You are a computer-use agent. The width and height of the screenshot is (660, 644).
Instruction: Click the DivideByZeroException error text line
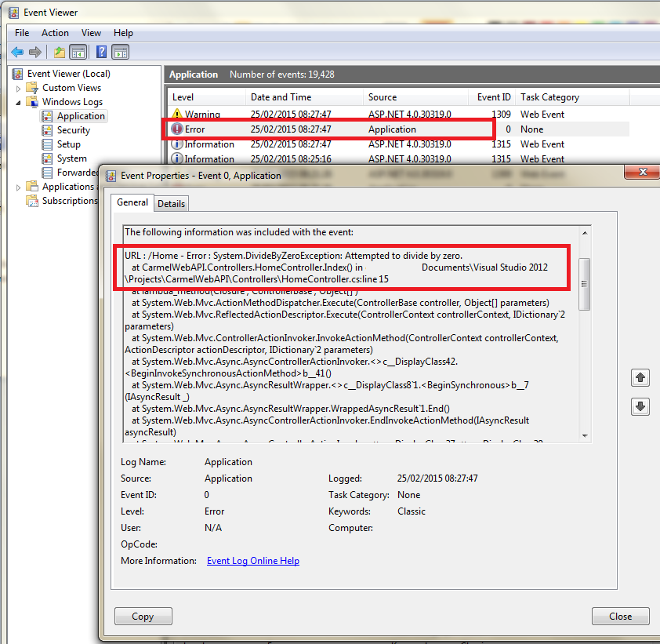click(293, 256)
